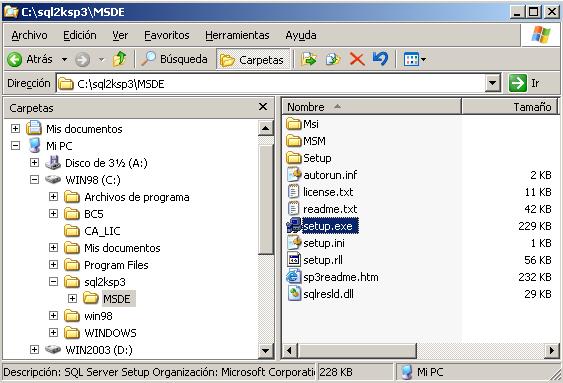Expand the top-level Mis documentos node
The image size is (563, 383).
[x=15, y=129]
